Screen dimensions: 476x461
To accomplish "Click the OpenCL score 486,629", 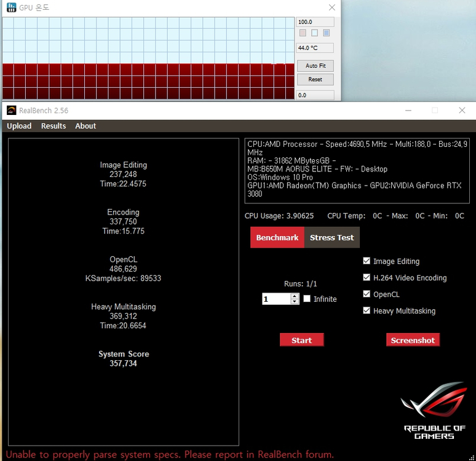I will [x=123, y=269].
